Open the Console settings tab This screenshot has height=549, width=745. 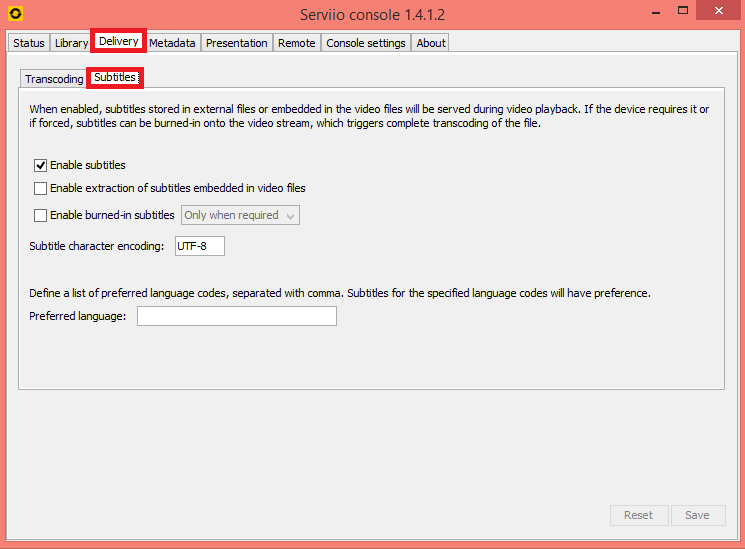[x=366, y=43]
